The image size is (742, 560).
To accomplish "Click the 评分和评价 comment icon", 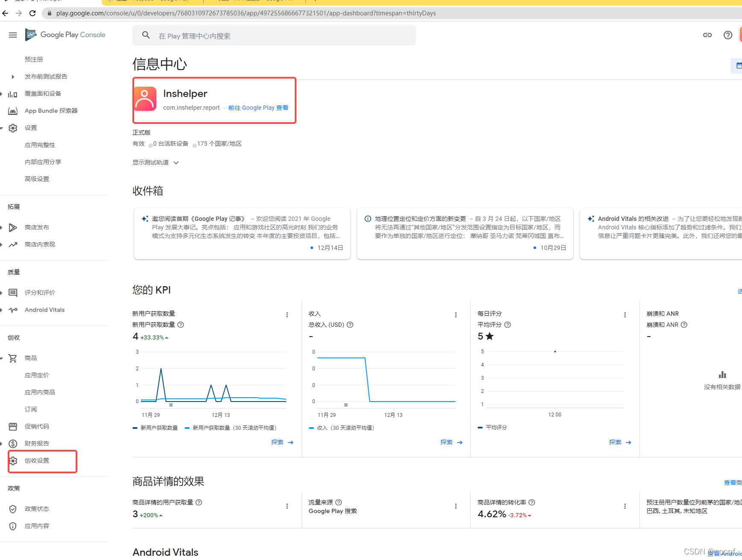I will click(13, 293).
